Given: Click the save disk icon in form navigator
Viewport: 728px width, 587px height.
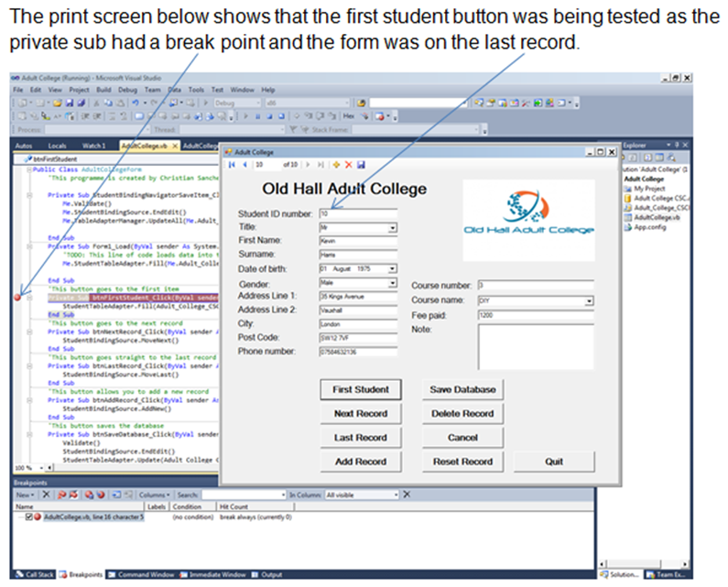Looking at the screenshot, I should click(x=361, y=165).
